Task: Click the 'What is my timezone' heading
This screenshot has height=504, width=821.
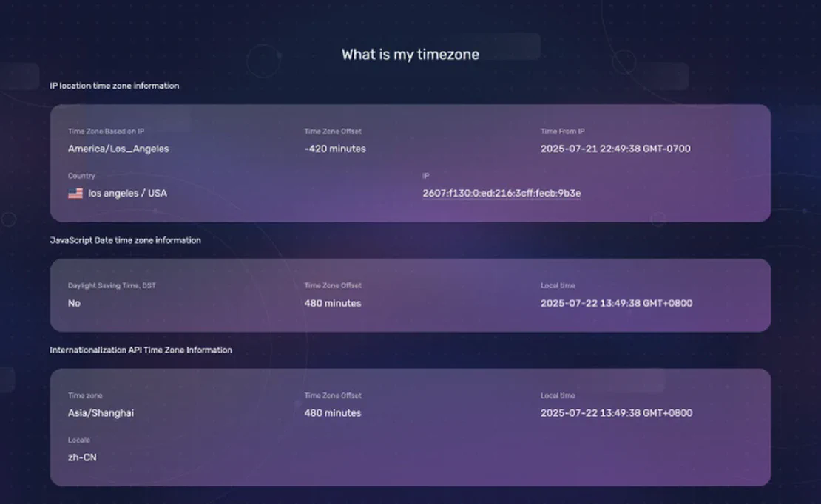Action: (410, 54)
